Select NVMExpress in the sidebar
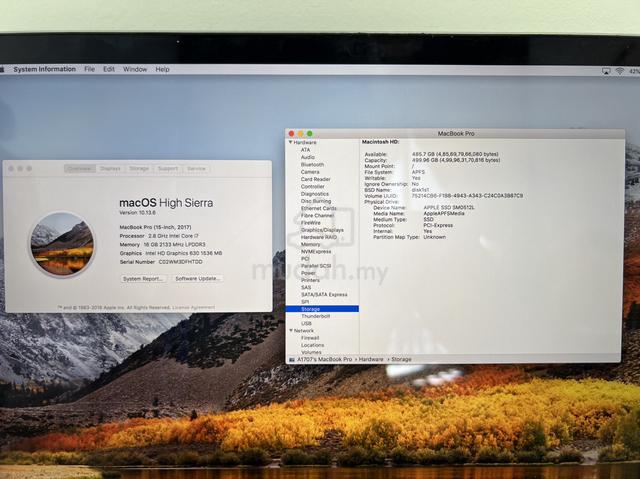 [x=316, y=252]
